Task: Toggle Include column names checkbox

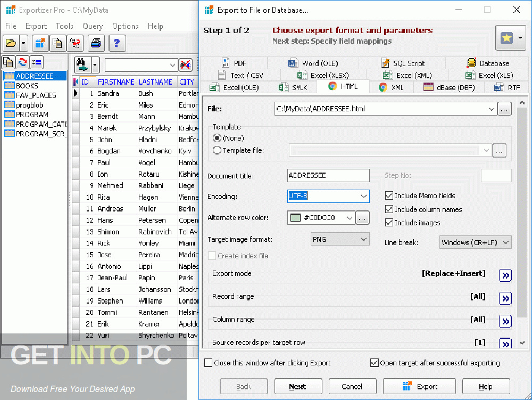Action: click(x=389, y=209)
